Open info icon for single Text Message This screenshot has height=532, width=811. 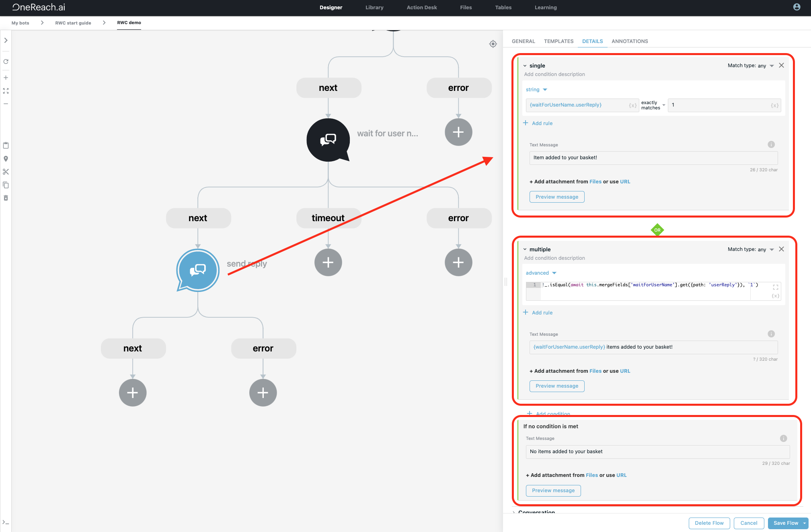(771, 144)
